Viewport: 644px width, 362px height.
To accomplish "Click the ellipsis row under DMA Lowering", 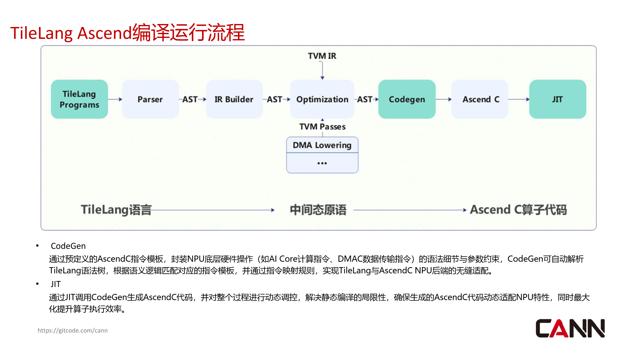I will pos(322,163).
